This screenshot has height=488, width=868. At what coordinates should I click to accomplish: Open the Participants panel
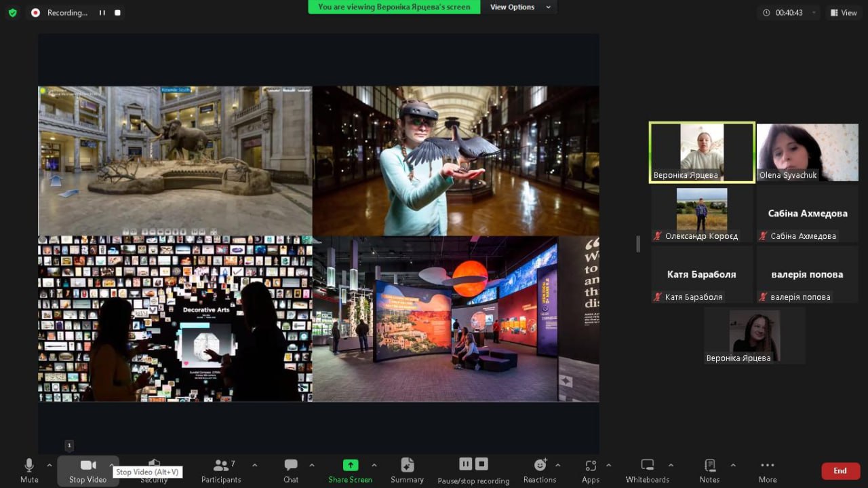point(221,470)
